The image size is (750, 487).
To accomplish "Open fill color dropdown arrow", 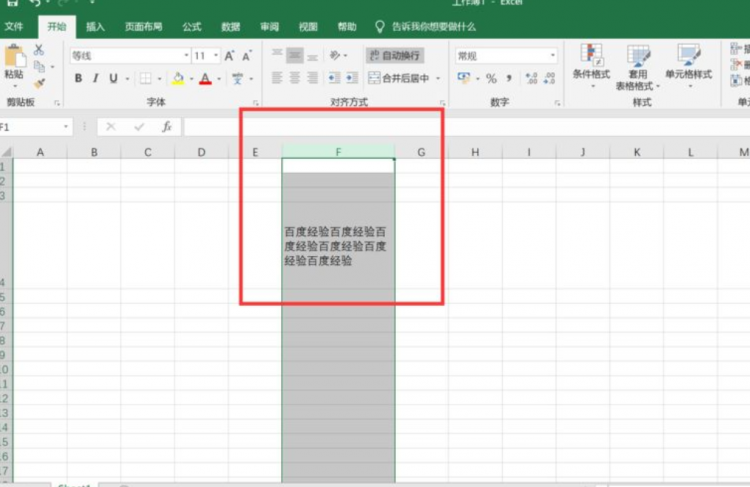I will tap(191, 78).
